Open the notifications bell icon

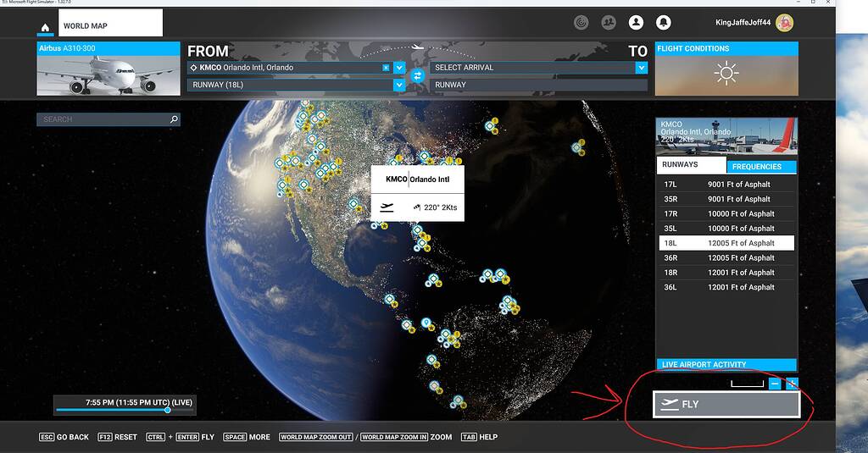coord(664,23)
